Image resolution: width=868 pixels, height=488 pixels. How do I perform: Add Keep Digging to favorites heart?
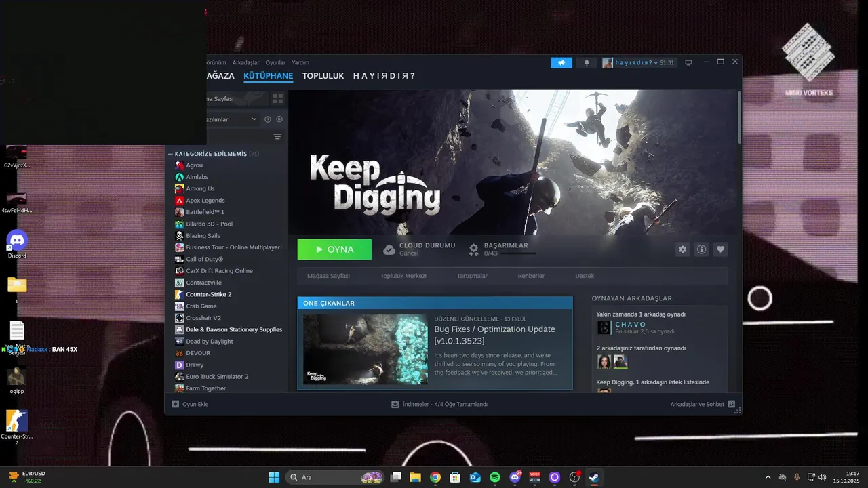point(721,249)
